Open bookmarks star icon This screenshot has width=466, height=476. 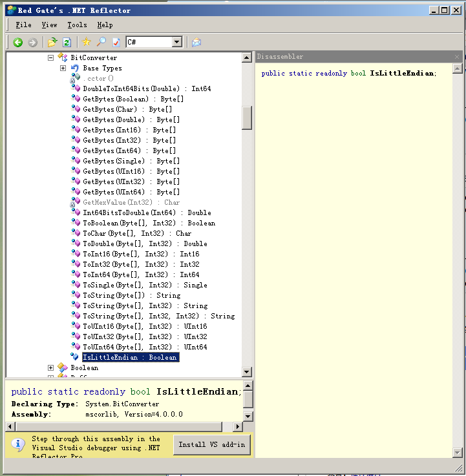pos(87,42)
